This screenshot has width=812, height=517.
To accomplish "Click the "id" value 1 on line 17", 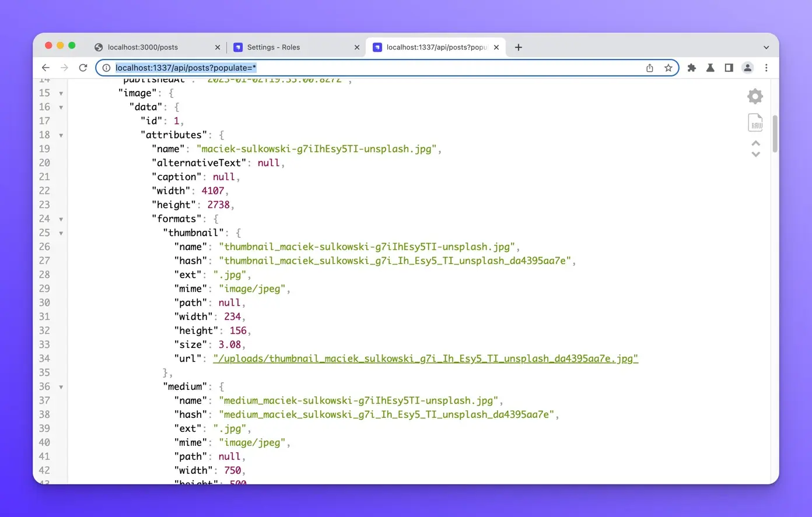I will (x=176, y=121).
